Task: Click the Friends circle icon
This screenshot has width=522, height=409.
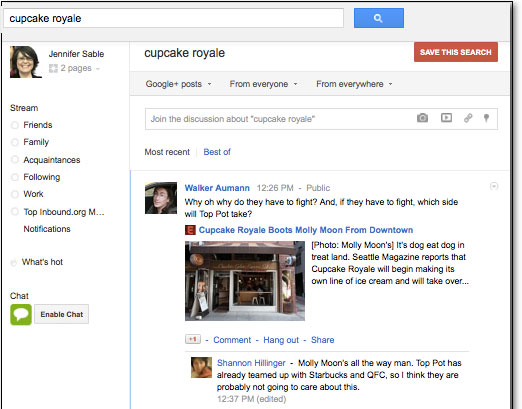Action: point(15,125)
